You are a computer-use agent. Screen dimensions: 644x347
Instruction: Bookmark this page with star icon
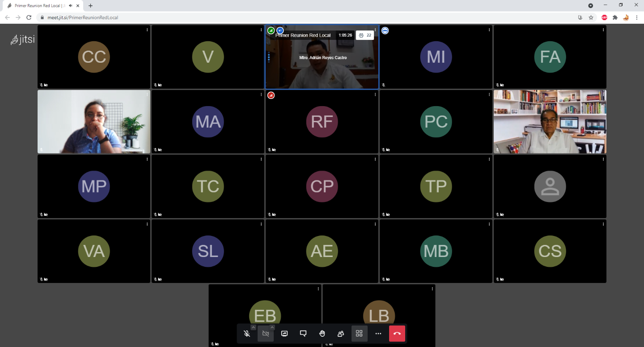tap(591, 17)
